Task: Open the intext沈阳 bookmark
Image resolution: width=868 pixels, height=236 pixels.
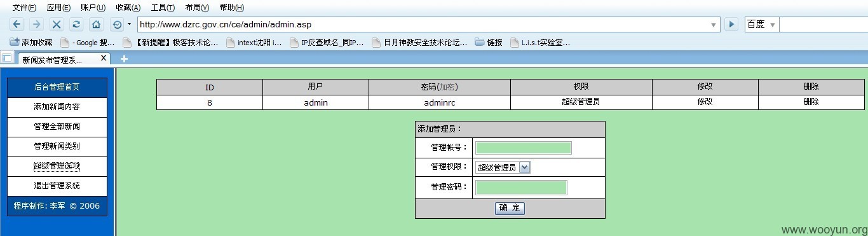Action: (254, 43)
